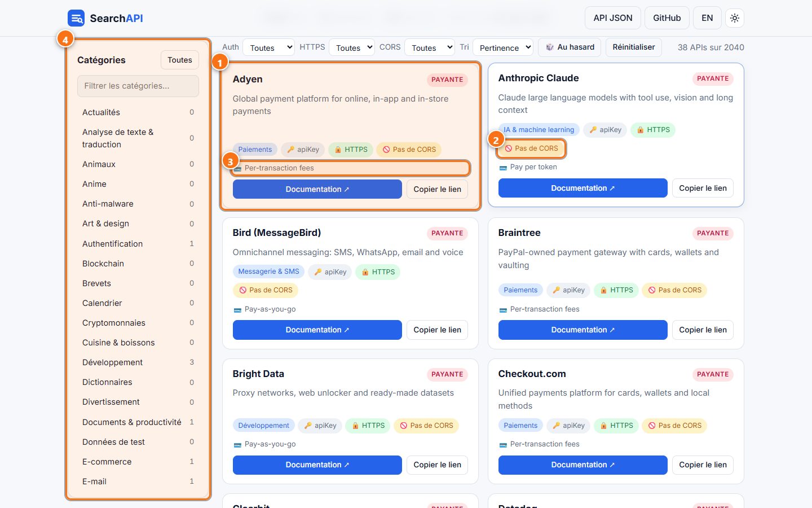Copy the Bright Data link

(x=437, y=465)
